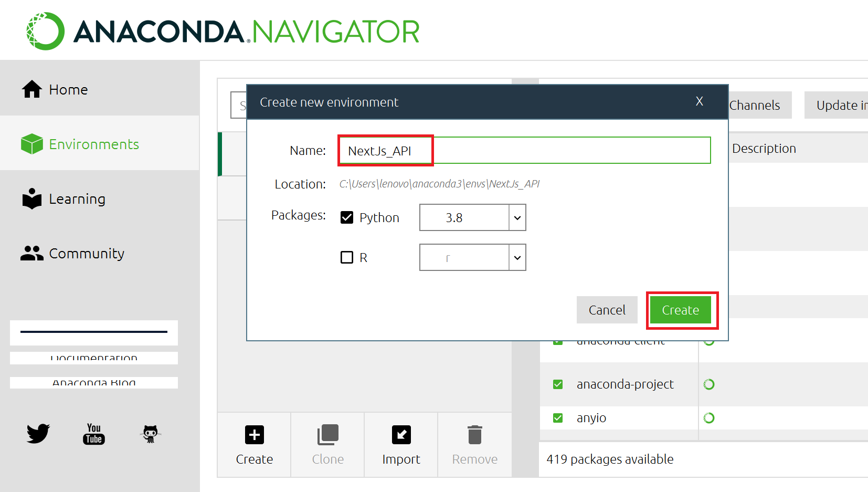Click the Twitter bird icon

[x=38, y=434]
